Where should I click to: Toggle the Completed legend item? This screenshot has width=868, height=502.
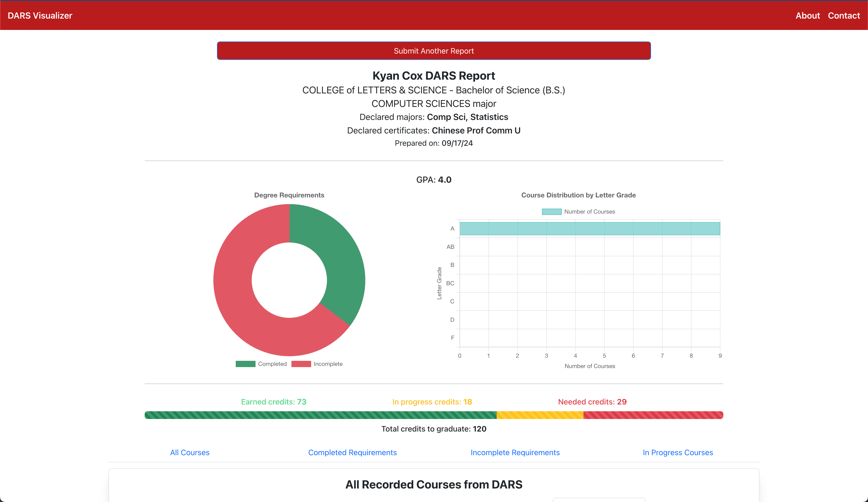pos(272,364)
